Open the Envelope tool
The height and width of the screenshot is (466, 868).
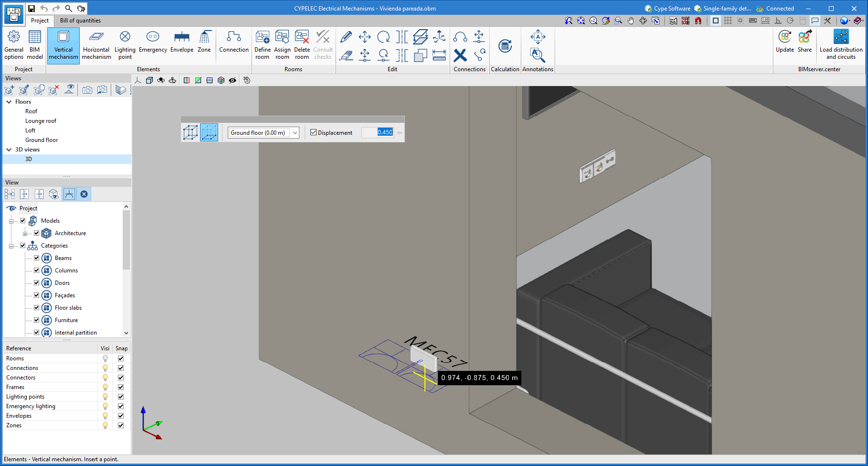[181, 42]
